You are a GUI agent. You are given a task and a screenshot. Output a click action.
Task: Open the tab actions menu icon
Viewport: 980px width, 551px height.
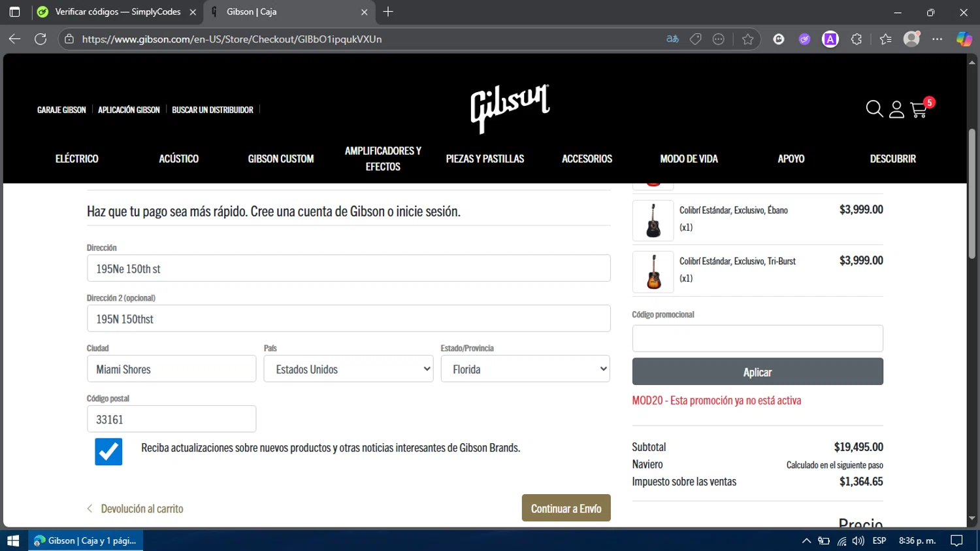click(x=14, y=12)
